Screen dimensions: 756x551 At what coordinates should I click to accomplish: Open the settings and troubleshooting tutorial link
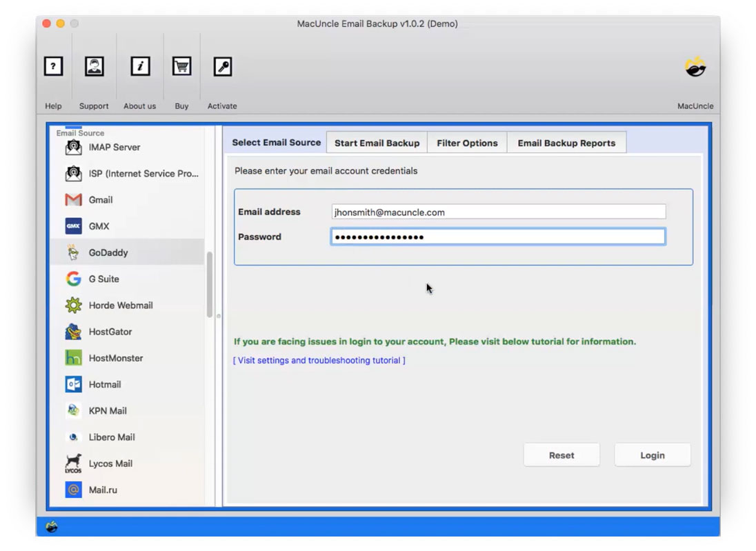pos(319,361)
